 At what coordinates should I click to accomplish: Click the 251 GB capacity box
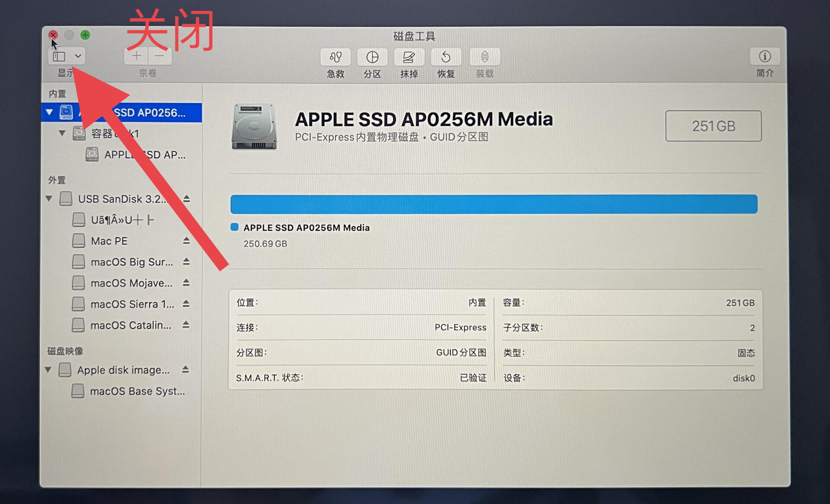coord(713,126)
